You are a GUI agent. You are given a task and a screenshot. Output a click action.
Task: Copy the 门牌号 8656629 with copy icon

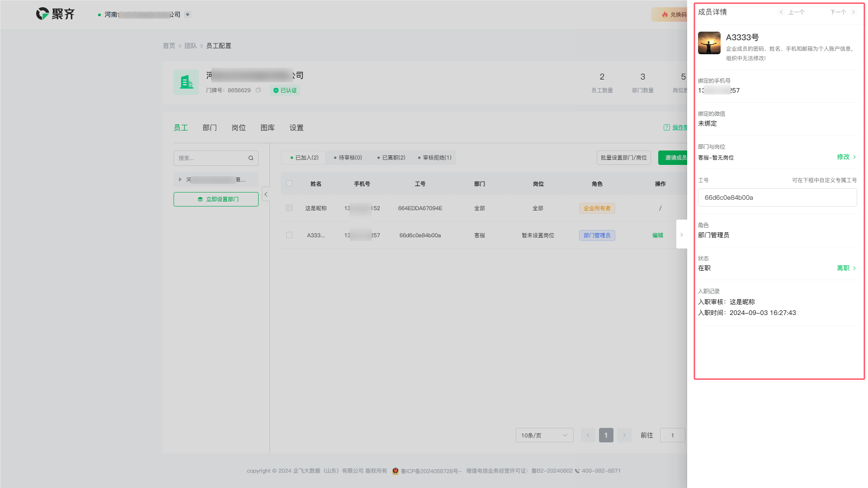click(258, 90)
